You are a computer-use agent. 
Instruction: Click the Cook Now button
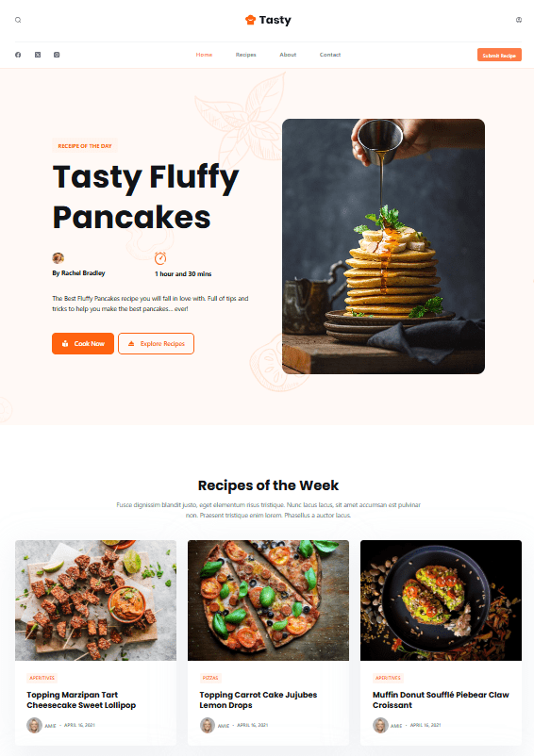pos(83,344)
